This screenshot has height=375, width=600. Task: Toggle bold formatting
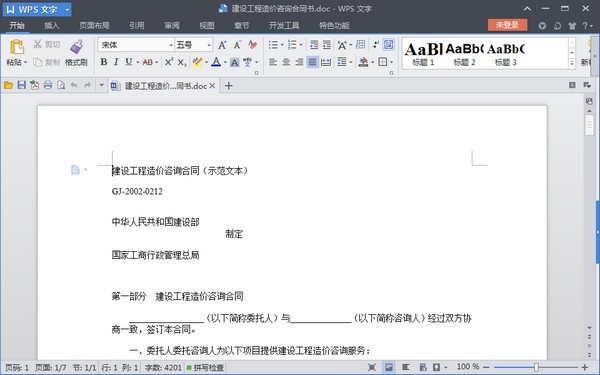[x=104, y=62]
